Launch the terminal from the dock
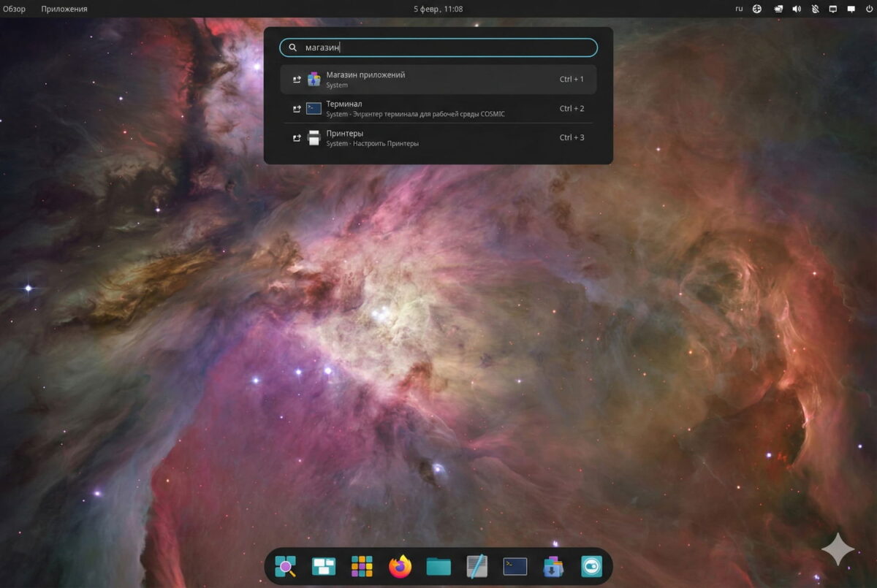 tap(514, 565)
